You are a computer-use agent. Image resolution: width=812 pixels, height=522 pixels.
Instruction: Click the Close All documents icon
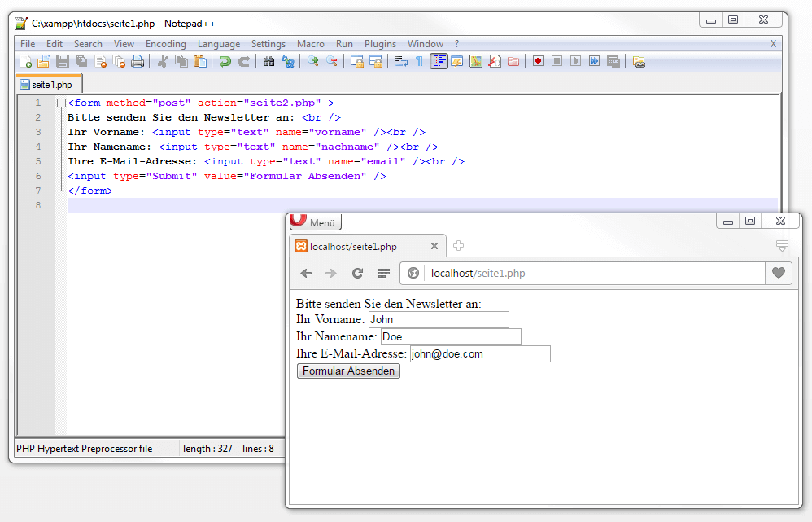click(119, 62)
